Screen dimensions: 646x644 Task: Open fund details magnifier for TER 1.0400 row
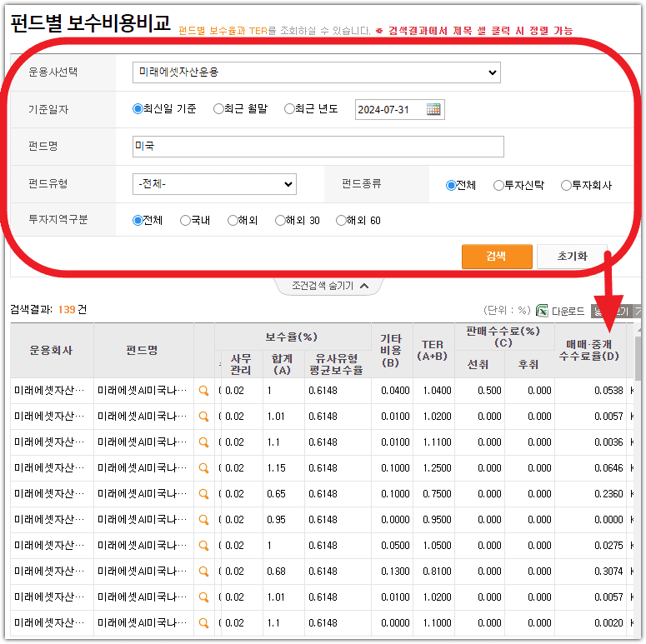[x=203, y=391]
